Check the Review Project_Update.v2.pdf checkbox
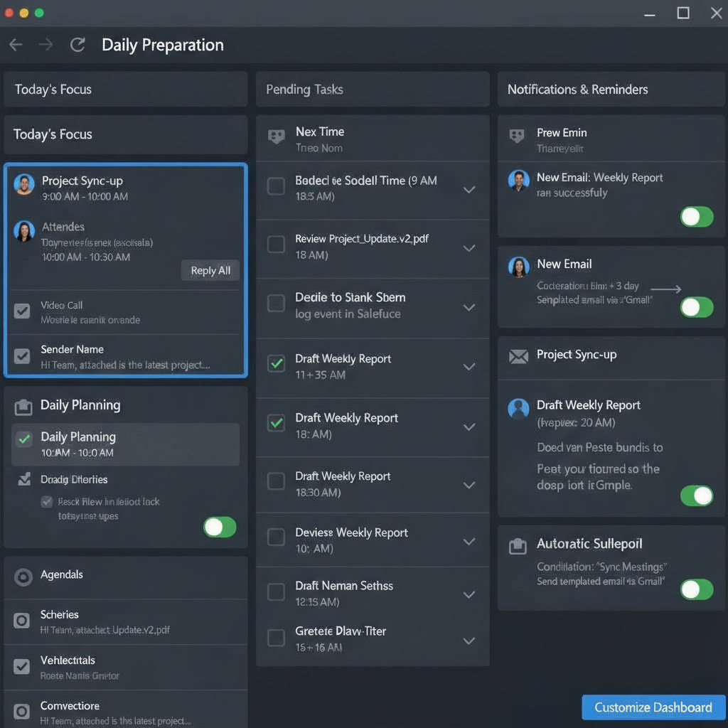 276,245
